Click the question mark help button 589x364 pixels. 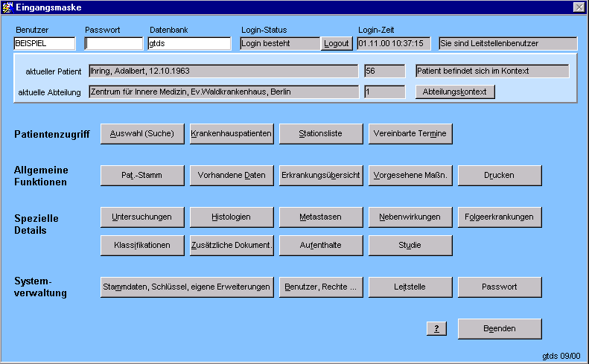436,328
